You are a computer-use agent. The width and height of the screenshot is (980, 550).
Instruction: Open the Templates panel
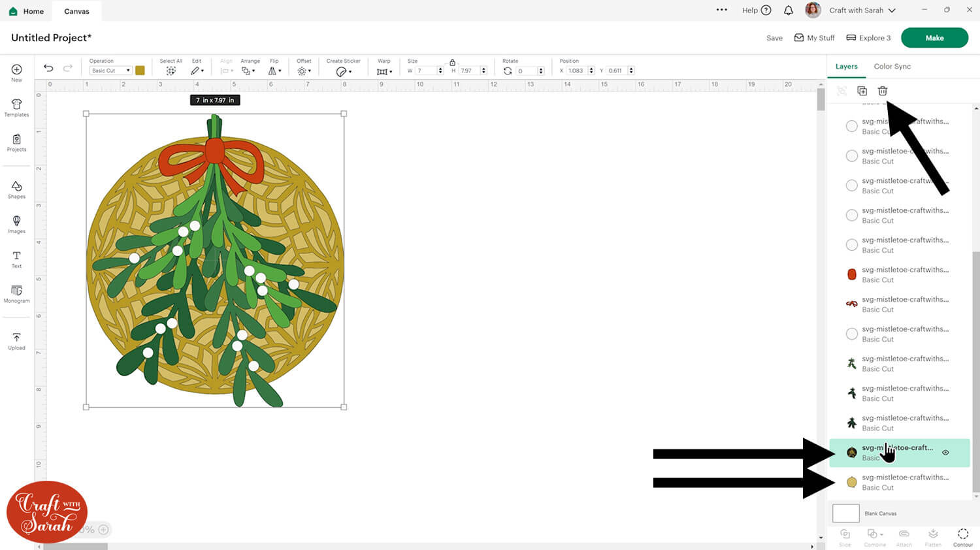(16, 108)
